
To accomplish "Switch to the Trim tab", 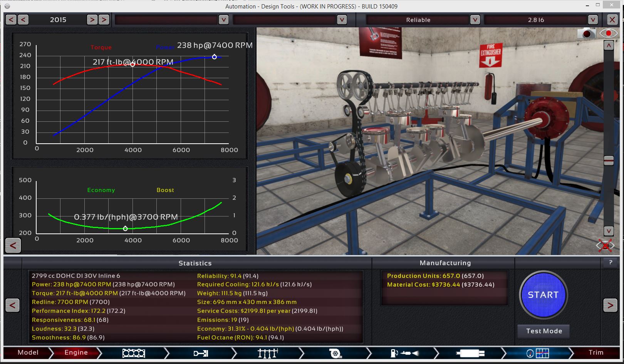I will (595, 352).
